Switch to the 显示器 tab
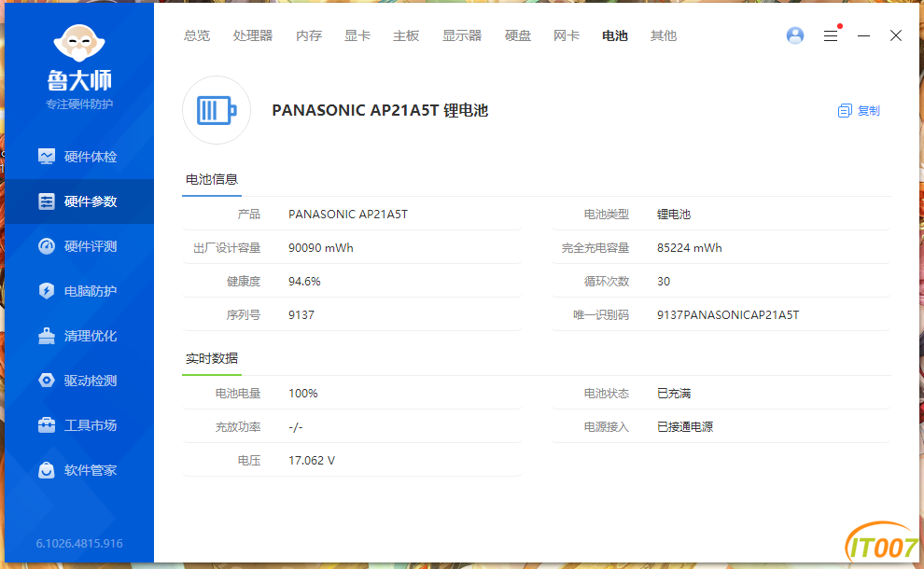Viewport: 924px width, 569px height. point(462,36)
